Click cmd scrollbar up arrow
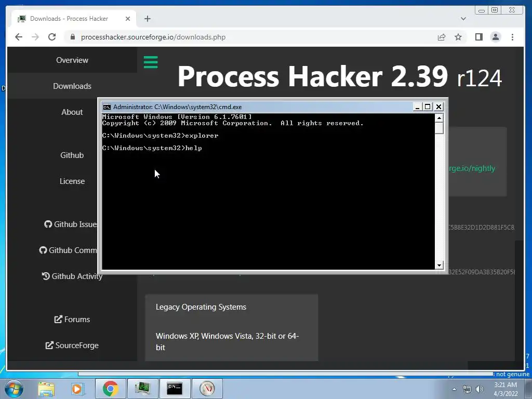 tap(439, 118)
